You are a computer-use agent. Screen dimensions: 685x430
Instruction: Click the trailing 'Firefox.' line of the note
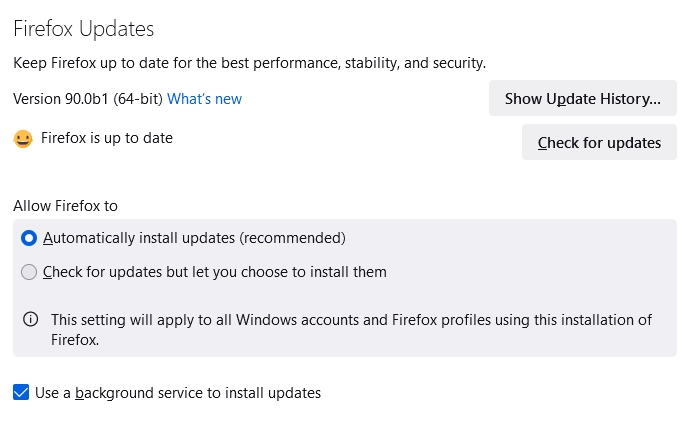click(75, 340)
